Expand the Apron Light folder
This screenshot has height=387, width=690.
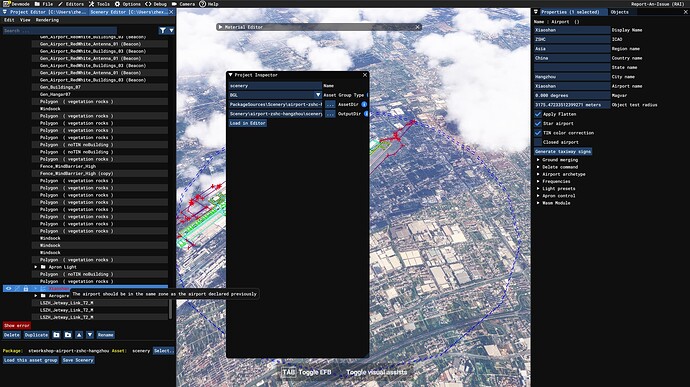[x=36, y=267]
